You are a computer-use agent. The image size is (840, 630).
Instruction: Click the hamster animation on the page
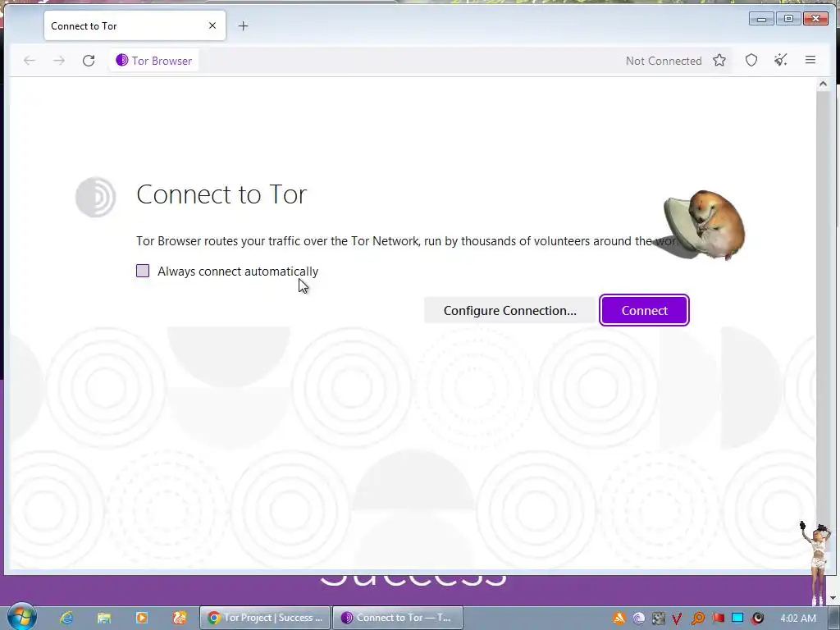pos(703,225)
